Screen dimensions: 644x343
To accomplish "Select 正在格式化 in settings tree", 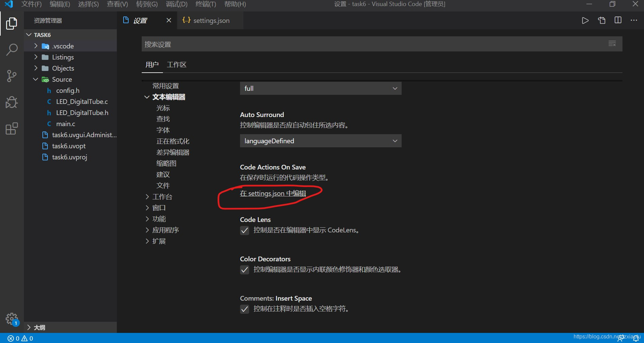I will coord(173,141).
